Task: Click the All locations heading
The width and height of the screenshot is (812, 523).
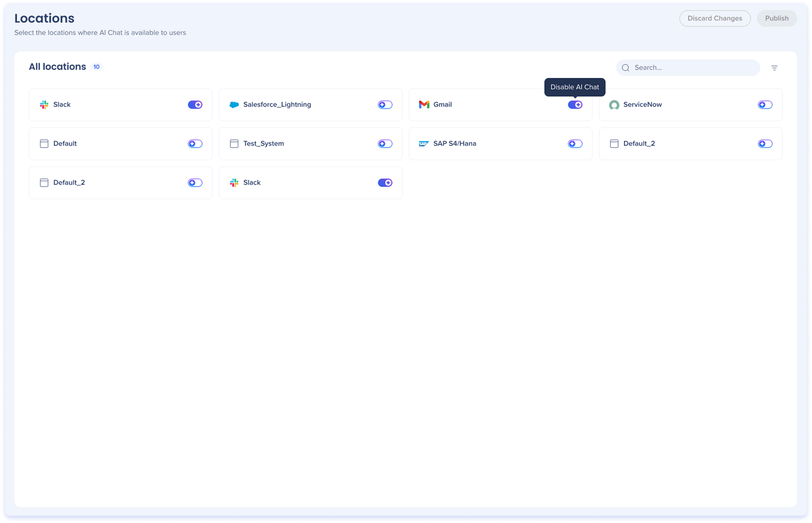Action: (x=57, y=67)
